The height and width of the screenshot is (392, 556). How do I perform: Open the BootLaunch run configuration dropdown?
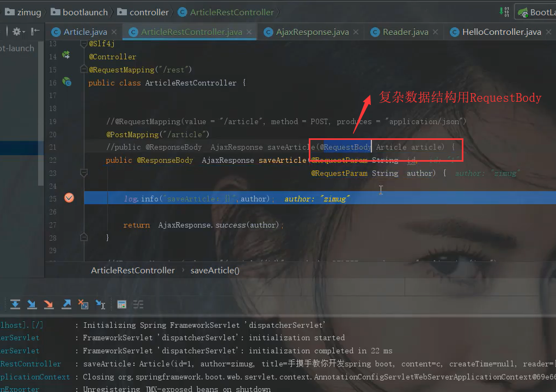click(x=536, y=13)
